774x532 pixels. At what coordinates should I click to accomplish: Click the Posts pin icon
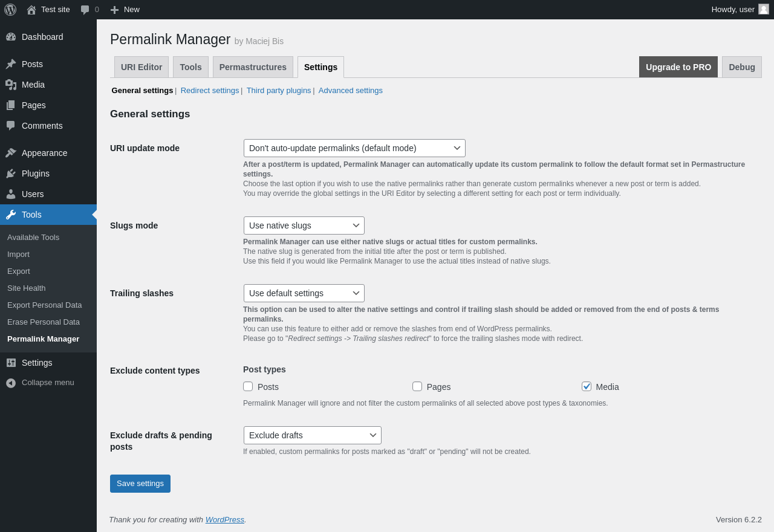coord(11,64)
